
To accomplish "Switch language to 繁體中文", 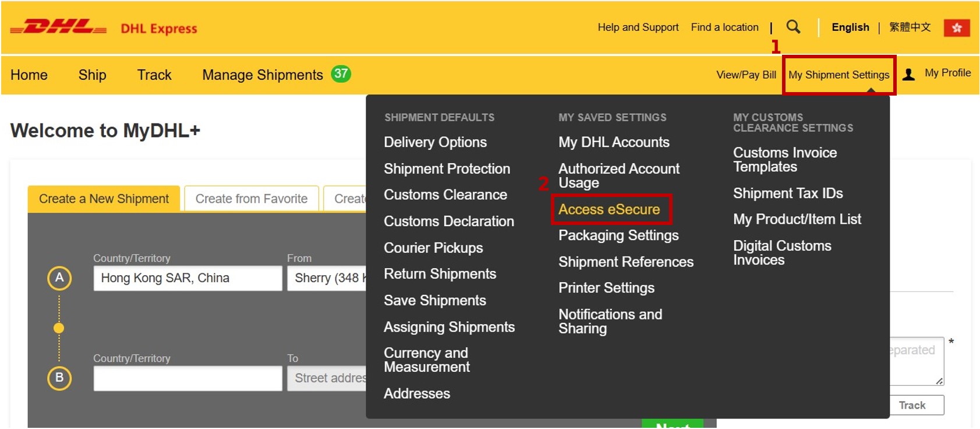I will point(910,27).
